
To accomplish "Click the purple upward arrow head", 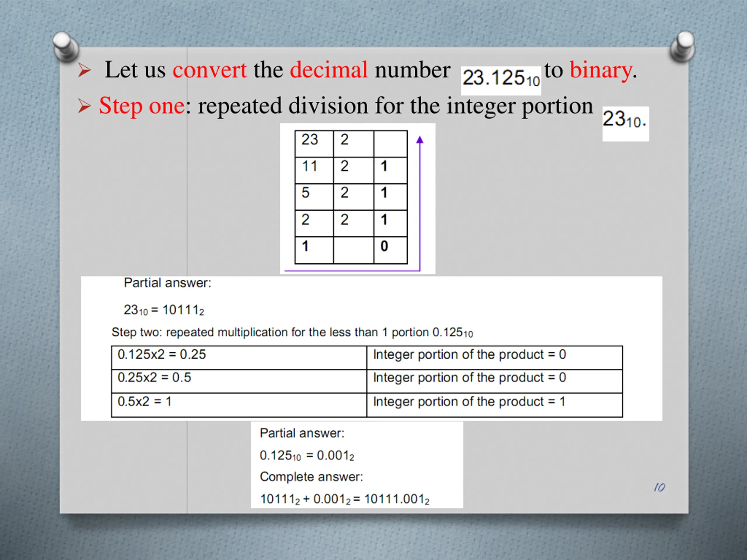I will point(420,140).
